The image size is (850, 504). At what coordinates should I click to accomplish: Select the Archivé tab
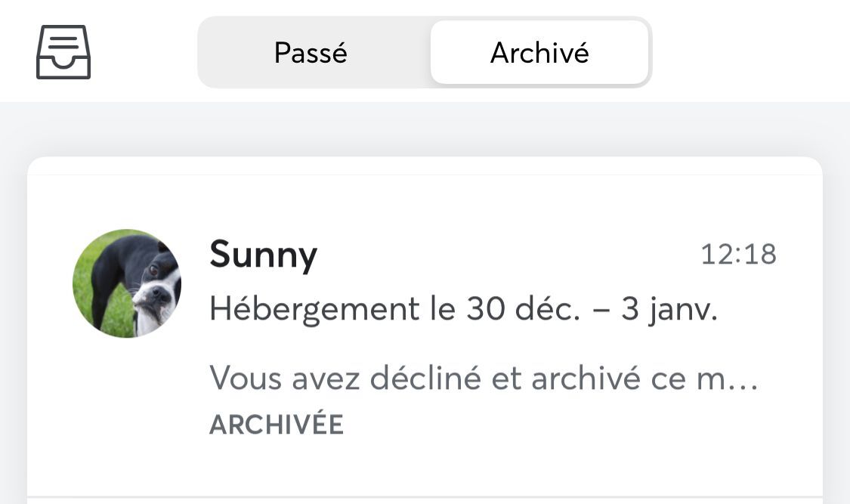539,53
